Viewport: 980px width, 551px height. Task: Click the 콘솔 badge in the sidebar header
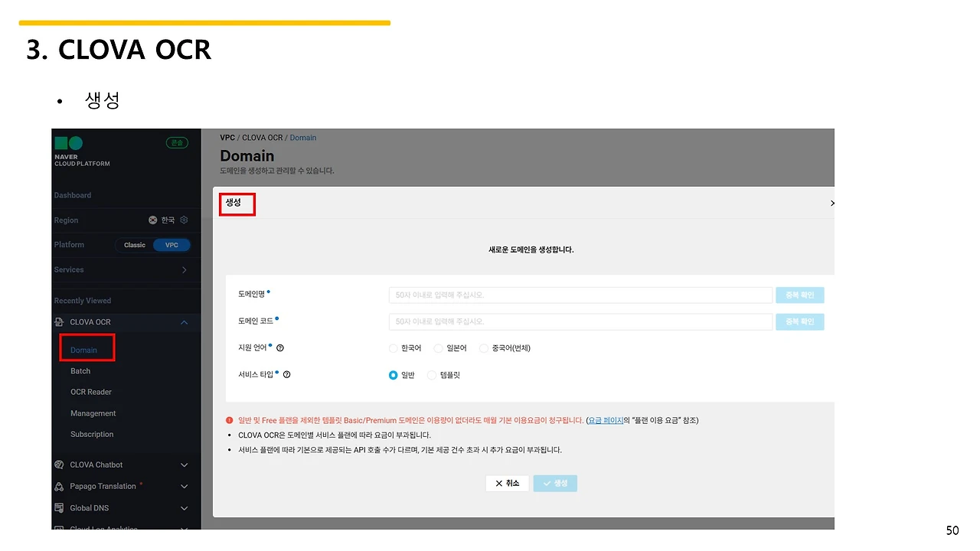pos(177,142)
